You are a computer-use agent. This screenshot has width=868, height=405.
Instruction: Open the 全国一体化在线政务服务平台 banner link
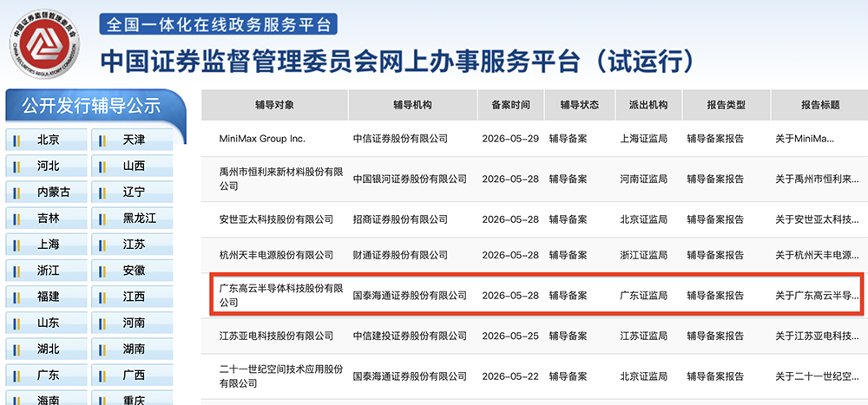click(x=218, y=23)
